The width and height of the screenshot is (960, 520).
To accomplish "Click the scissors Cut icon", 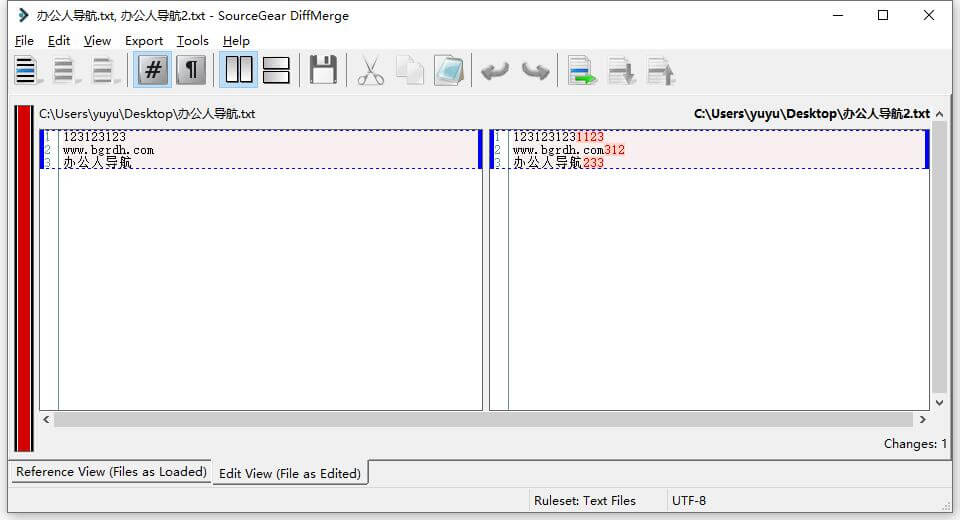I will (x=371, y=70).
